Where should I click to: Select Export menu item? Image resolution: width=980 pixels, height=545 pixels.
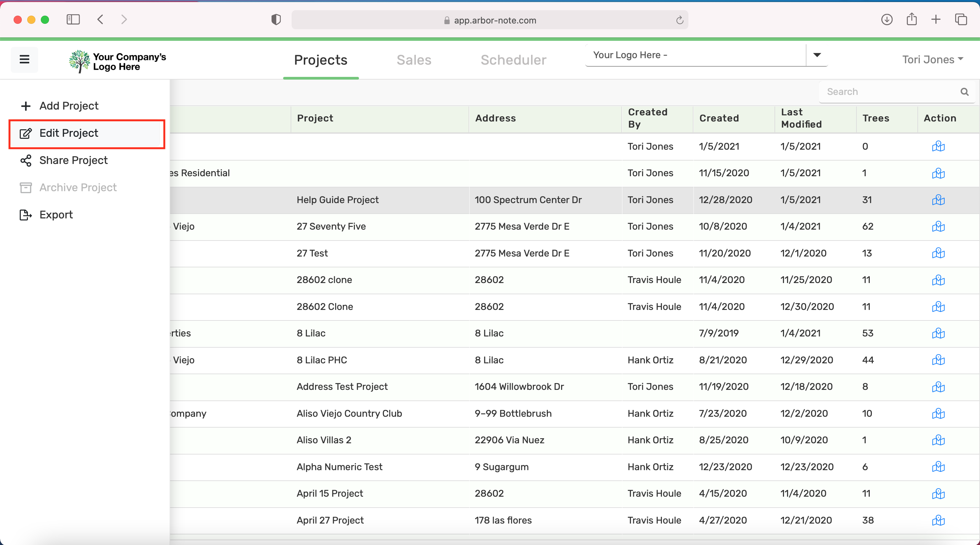[87, 215]
